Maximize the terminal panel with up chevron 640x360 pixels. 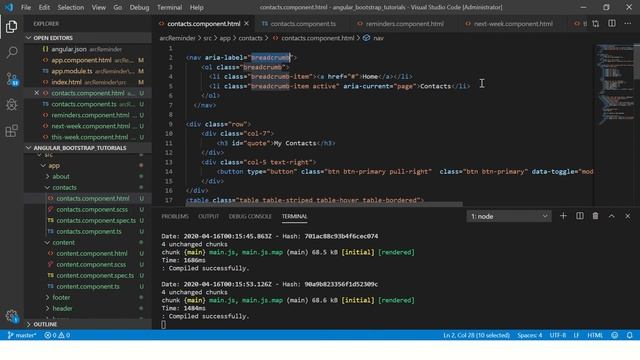pos(611,216)
